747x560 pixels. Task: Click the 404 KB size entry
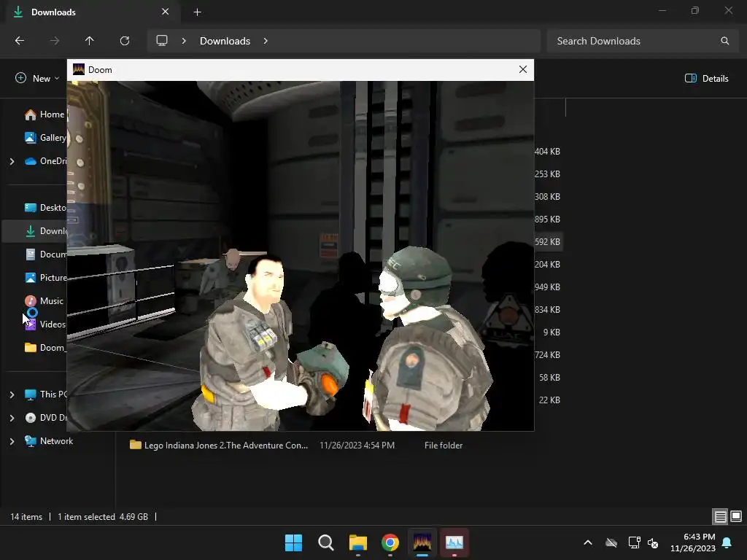click(547, 152)
